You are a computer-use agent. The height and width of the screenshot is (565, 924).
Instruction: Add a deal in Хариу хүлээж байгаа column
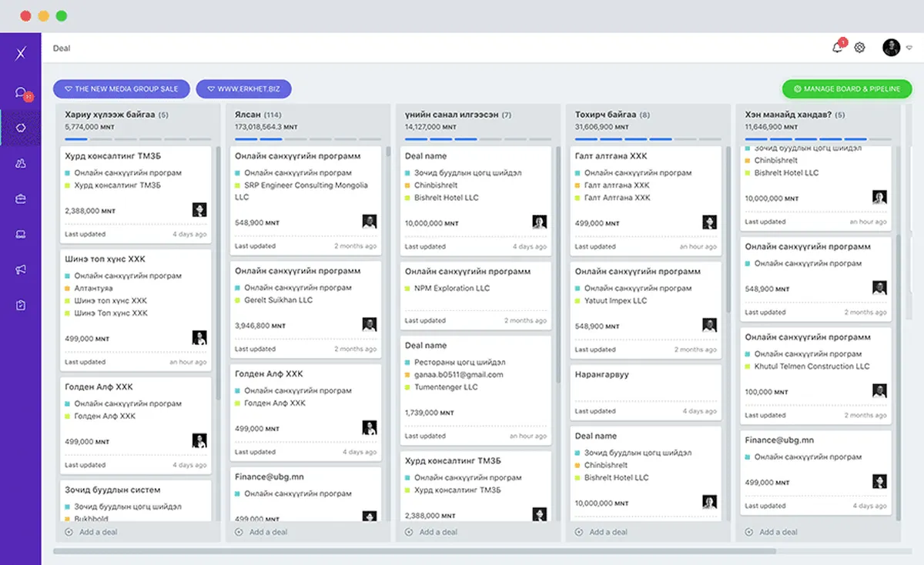[92, 532]
